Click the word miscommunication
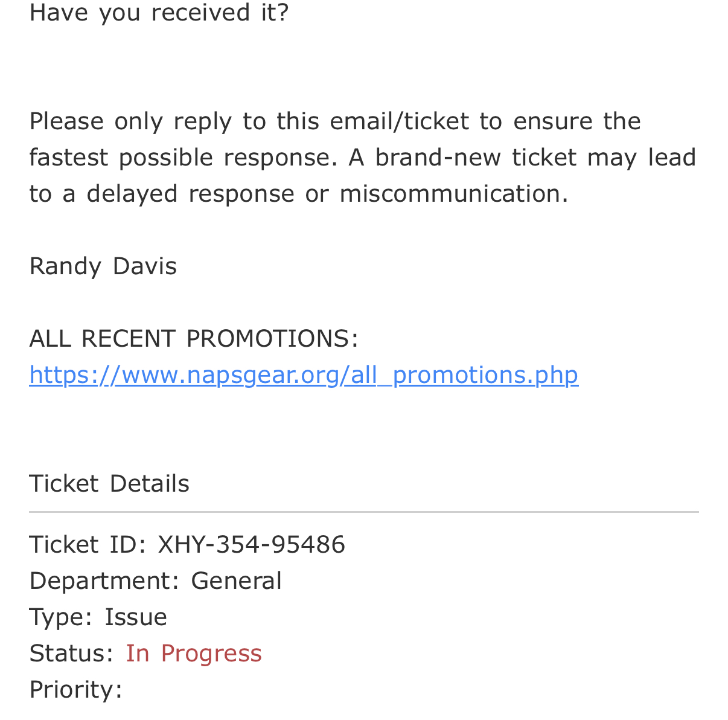 click(x=454, y=194)
